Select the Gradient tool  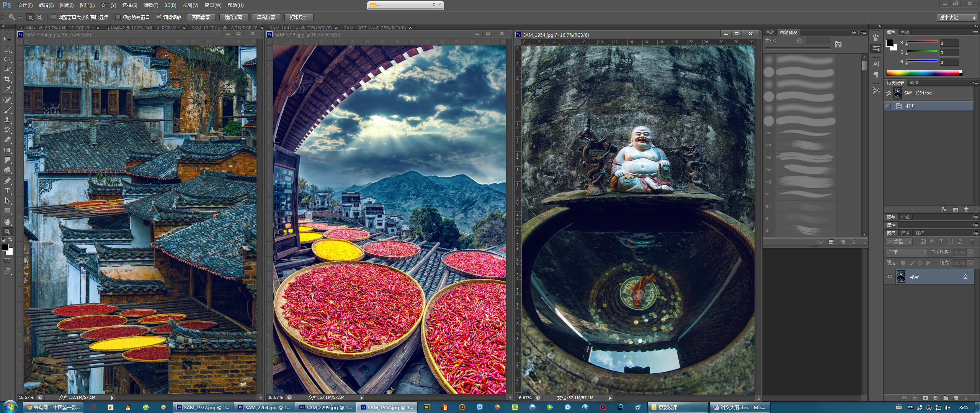click(x=7, y=150)
